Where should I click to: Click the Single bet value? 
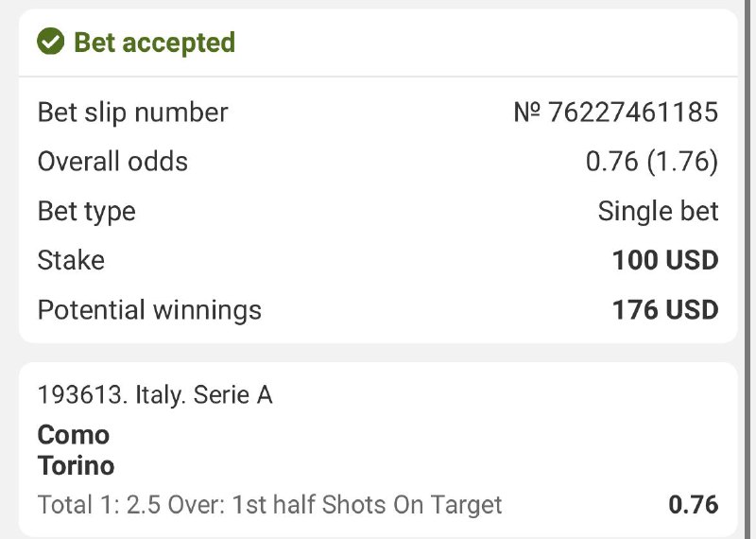[658, 211]
